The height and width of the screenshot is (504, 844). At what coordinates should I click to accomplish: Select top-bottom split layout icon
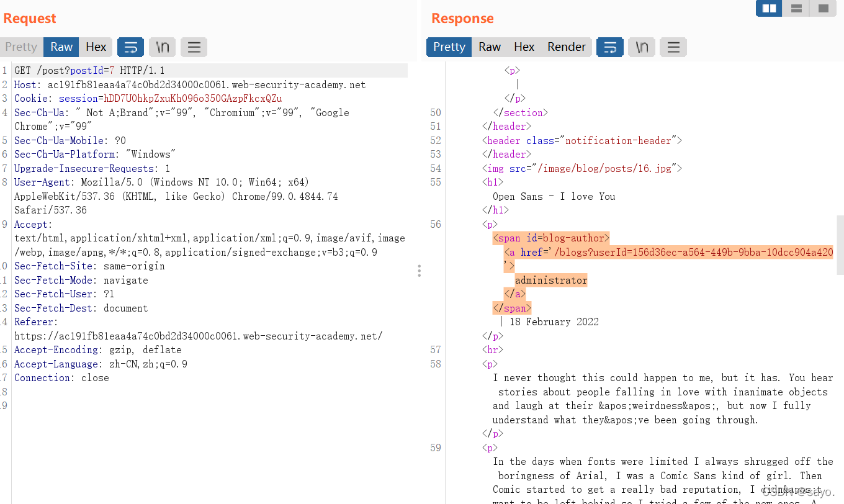point(796,8)
